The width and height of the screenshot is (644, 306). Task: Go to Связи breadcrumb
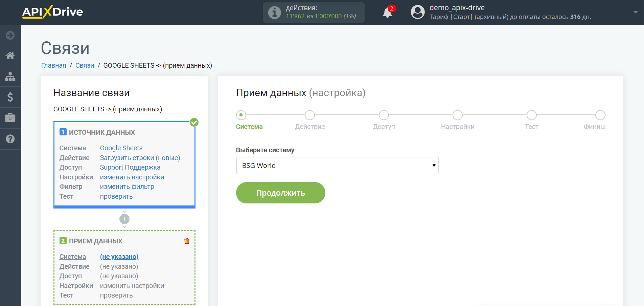[x=85, y=65]
